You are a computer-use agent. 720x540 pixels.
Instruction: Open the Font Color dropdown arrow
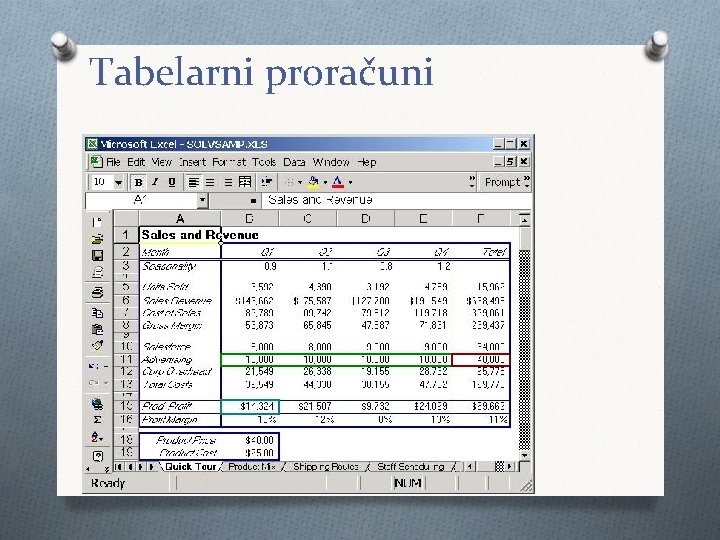click(350, 182)
